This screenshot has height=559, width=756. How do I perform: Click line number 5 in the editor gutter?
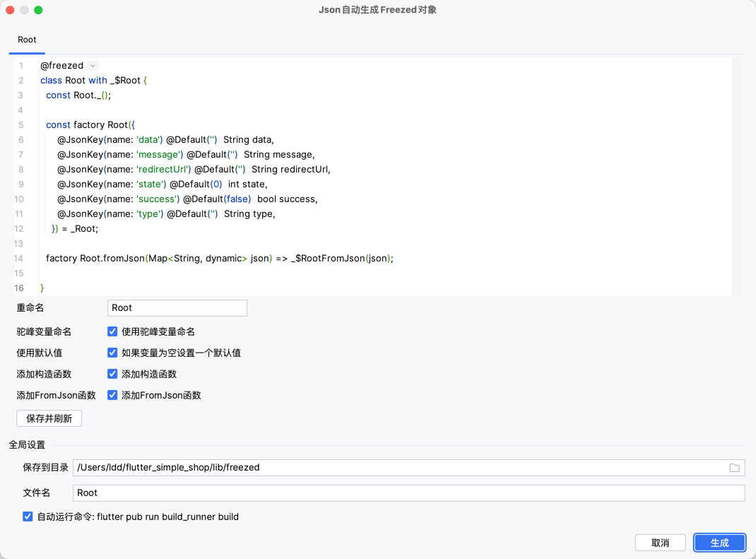click(20, 125)
